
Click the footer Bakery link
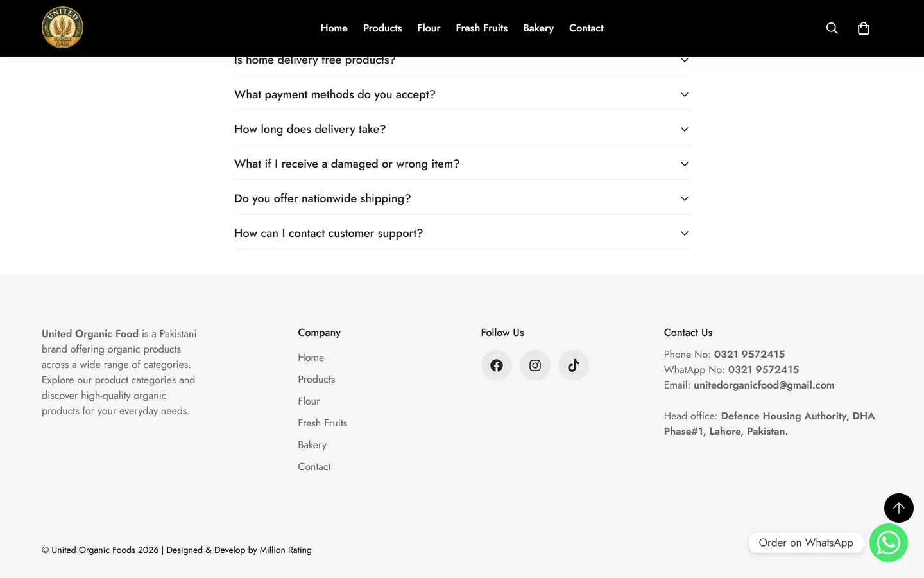coord(312,445)
